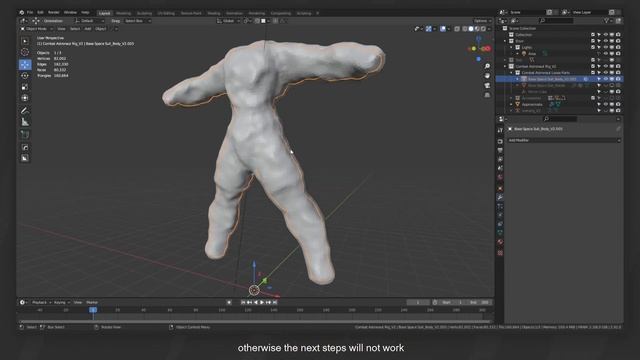The width and height of the screenshot is (640, 360).
Task: Toggle visibility of Lights collection
Action: coord(606,47)
